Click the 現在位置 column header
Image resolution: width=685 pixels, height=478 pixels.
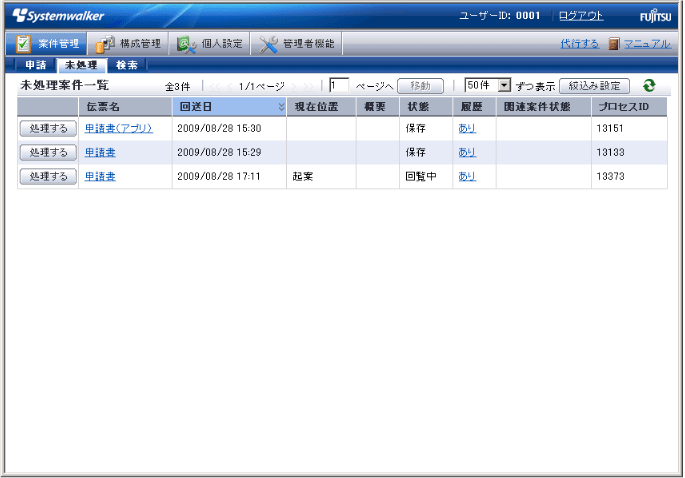(x=321, y=107)
